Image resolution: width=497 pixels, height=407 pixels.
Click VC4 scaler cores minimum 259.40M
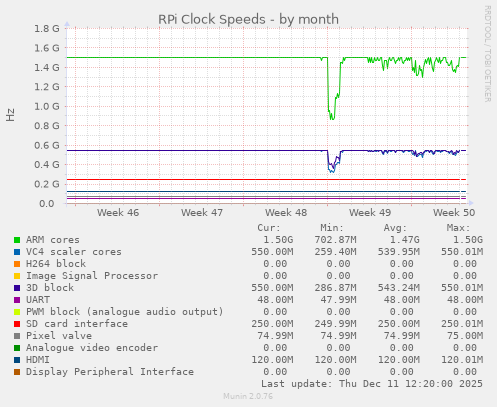point(335,252)
